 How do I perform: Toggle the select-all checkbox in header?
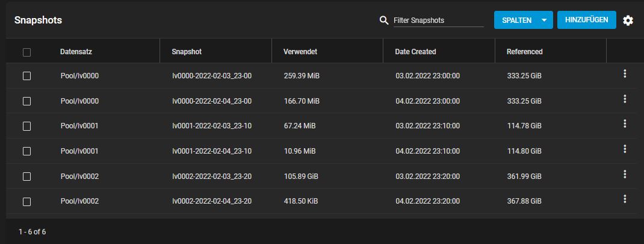[x=26, y=52]
